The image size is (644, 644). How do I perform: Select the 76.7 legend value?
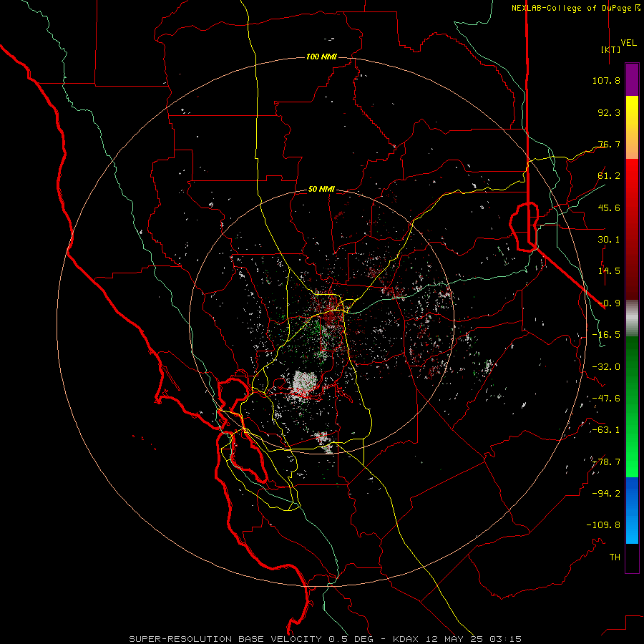click(x=609, y=144)
